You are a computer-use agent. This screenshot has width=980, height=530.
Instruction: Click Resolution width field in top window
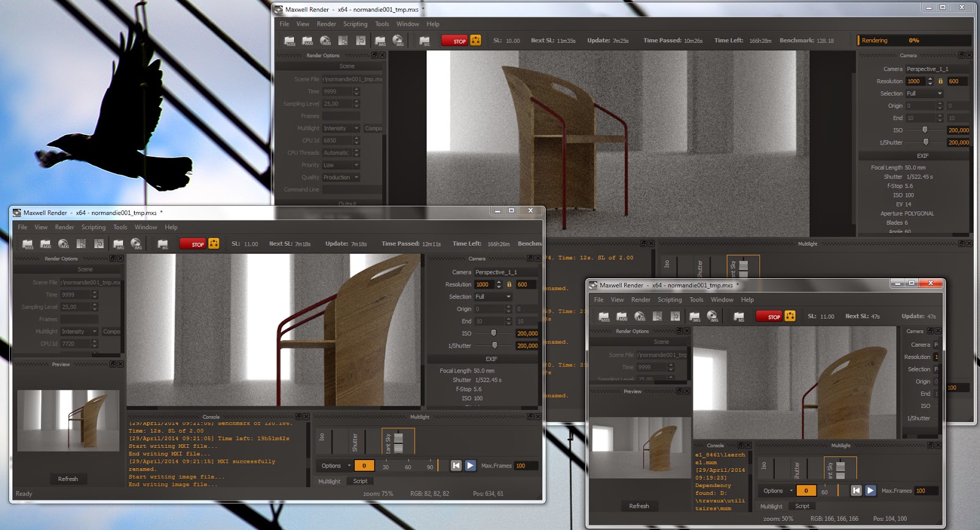916,81
